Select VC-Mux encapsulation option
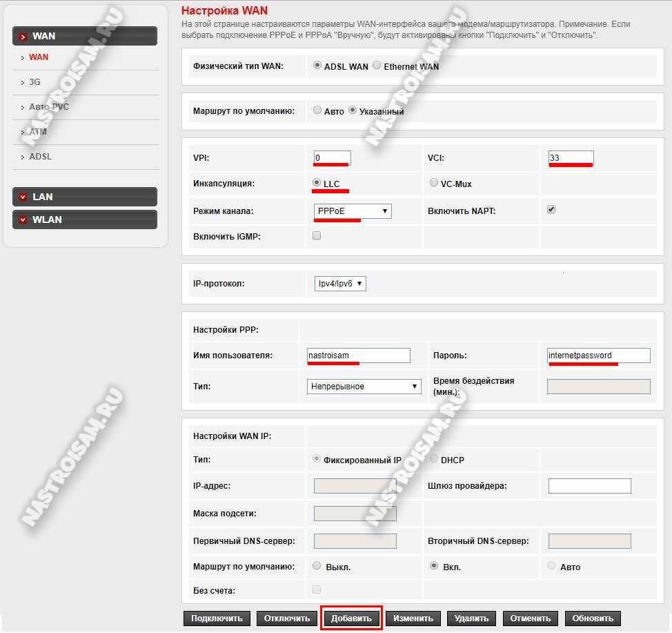The height and width of the screenshot is (633, 672). pos(433,183)
